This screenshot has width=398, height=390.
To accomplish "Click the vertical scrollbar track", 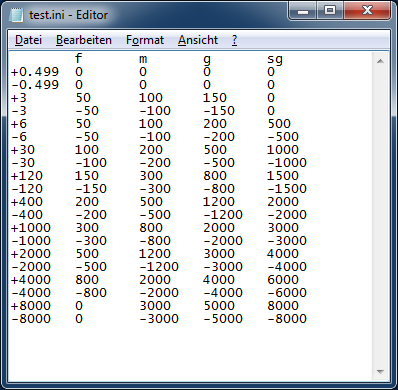I will 380,216.
